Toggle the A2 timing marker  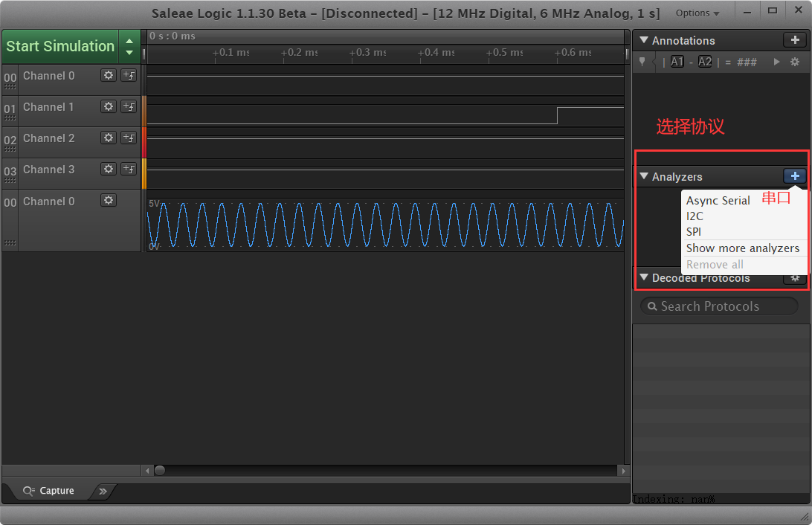click(x=704, y=62)
